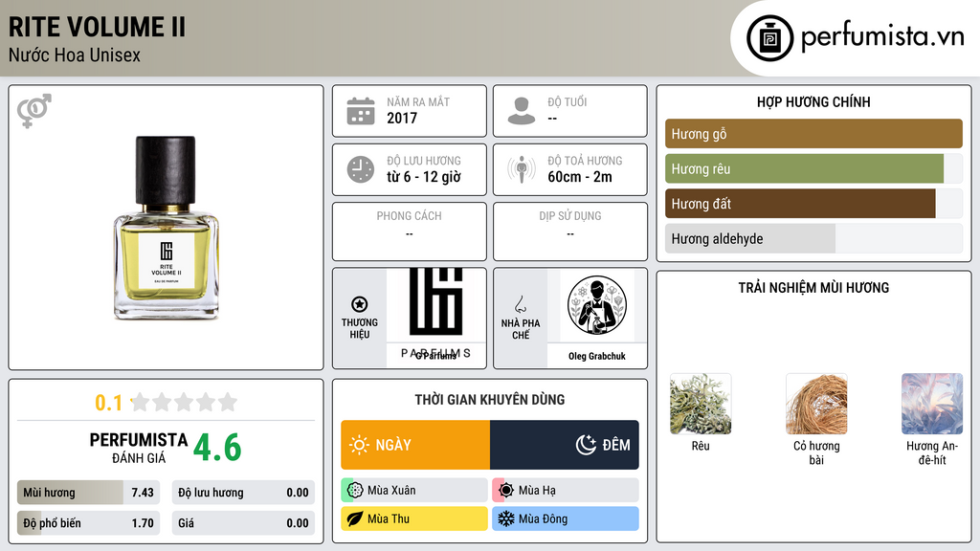Viewport: 980px width, 551px height.
Task: Click the perfumista.vn perfume bottle logo
Action: coord(770,38)
